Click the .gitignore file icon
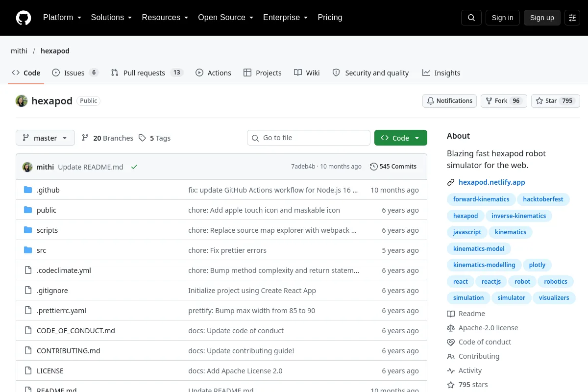Viewport: 588px width, 392px height. (x=28, y=291)
